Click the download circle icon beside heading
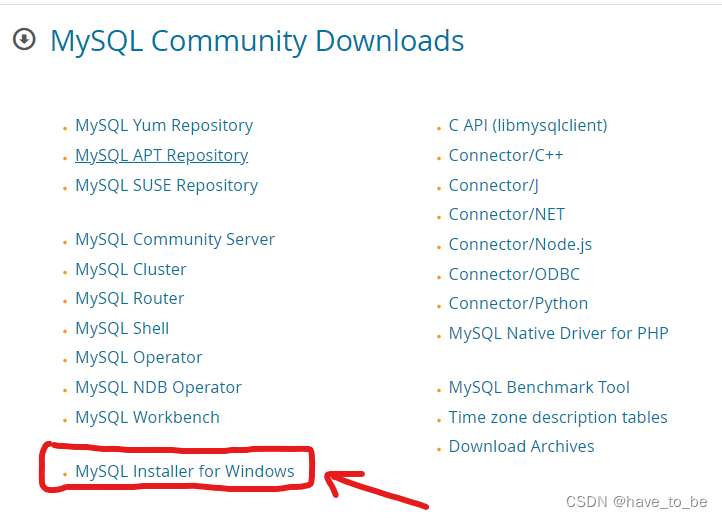 [24, 39]
